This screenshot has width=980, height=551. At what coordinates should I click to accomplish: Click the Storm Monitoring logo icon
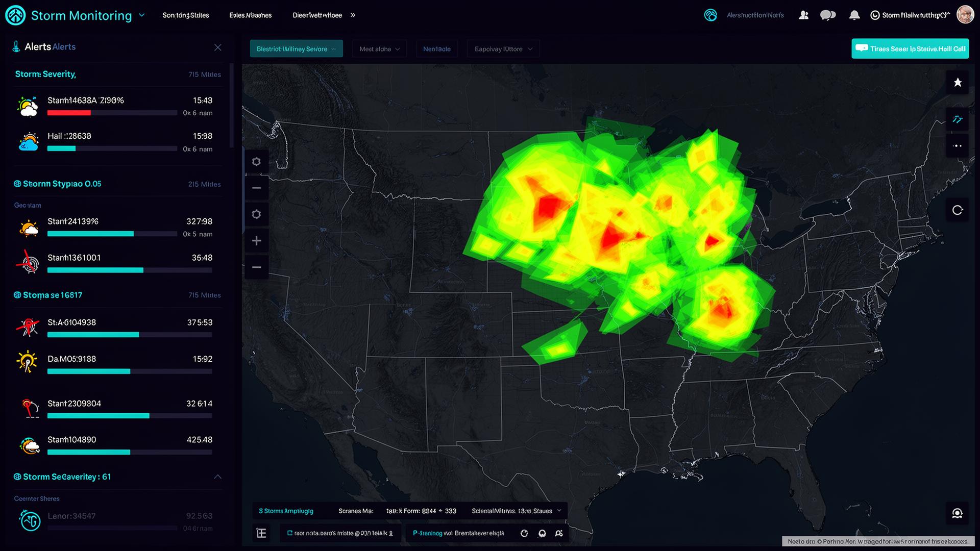pyautogui.click(x=15, y=15)
